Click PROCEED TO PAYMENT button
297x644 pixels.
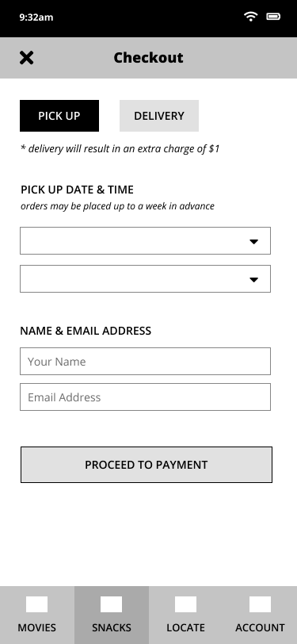point(147,465)
